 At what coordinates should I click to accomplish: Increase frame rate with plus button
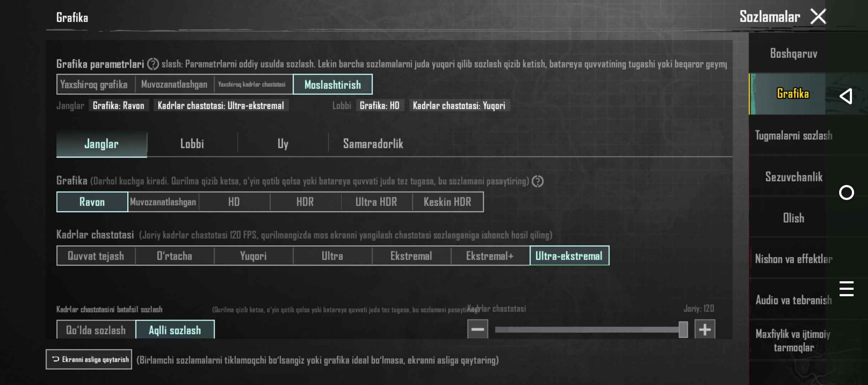(x=704, y=329)
